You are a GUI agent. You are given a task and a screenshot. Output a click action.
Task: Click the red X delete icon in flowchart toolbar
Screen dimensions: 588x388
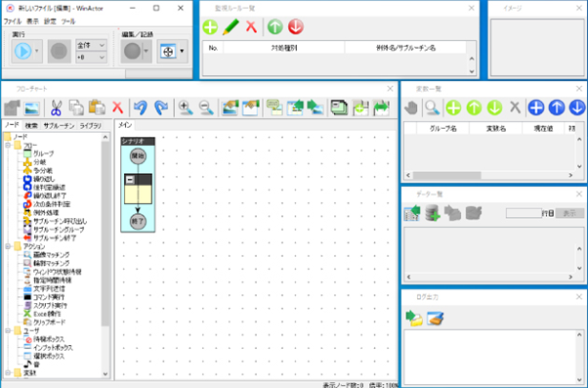pos(118,108)
